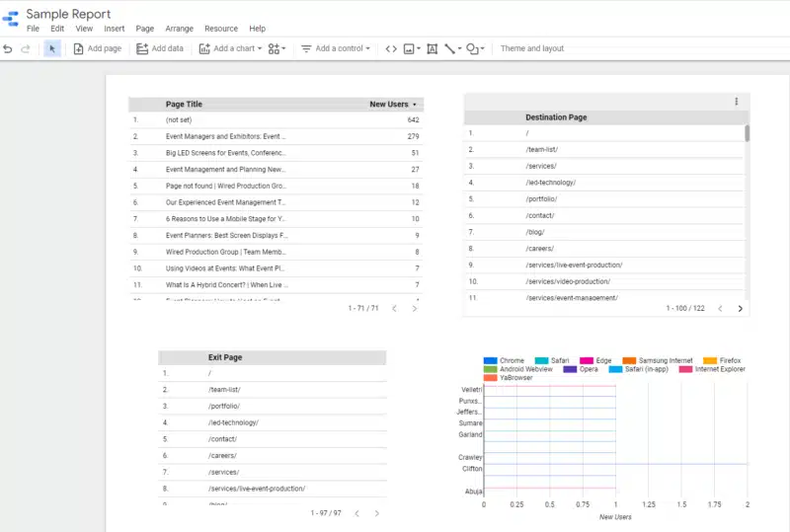Go to next page of Destination Page table
Screen dimensions: 790x532
point(741,309)
